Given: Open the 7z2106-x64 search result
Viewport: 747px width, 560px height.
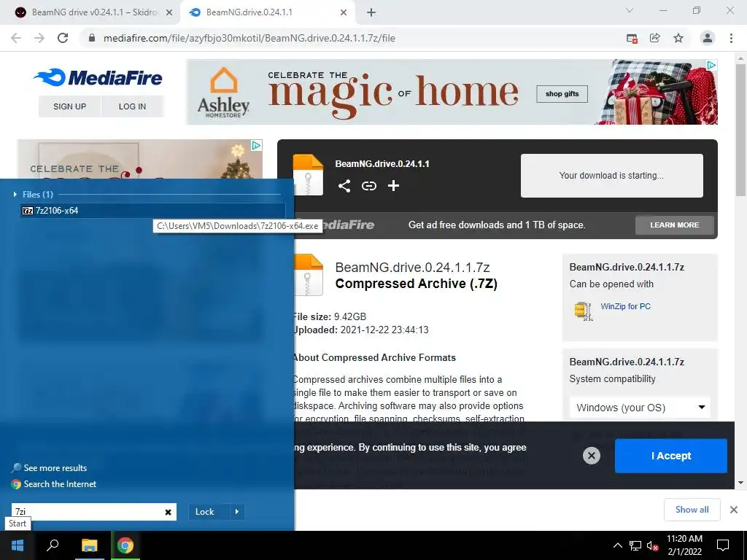Looking at the screenshot, I should (152, 211).
